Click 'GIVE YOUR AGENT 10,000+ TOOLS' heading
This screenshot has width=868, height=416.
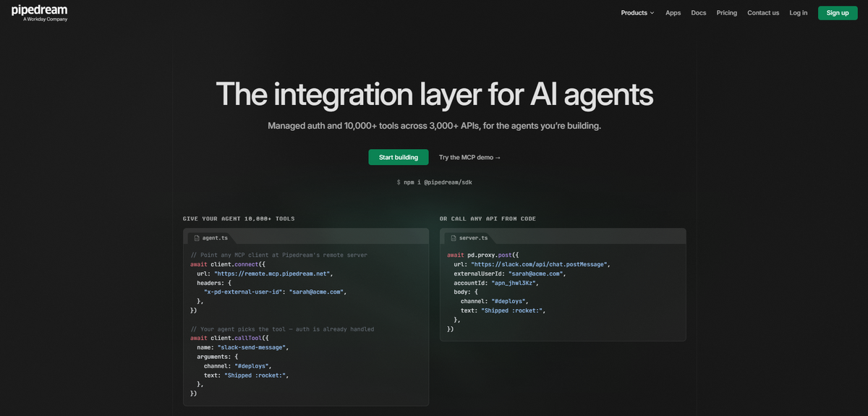(239, 218)
